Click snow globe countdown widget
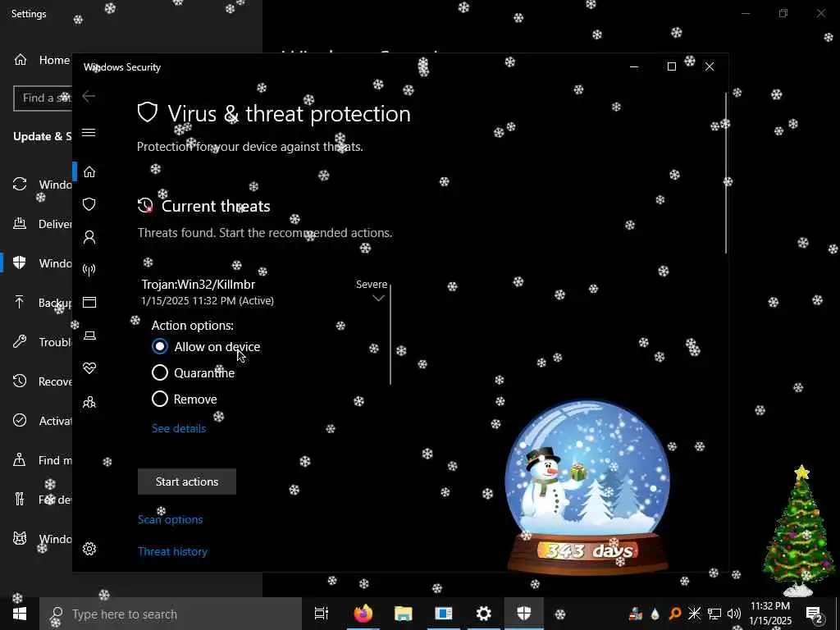The image size is (840, 630). point(587,487)
